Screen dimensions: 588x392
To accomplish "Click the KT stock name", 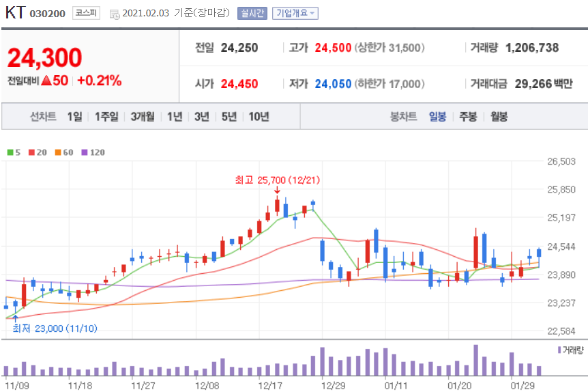I will 15,13.
